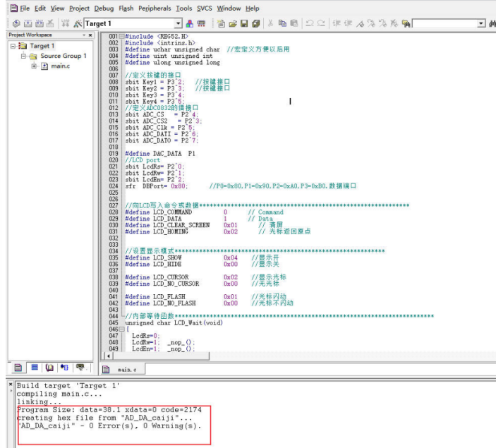Go to next bookmark icon

click(x=371, y=23)
